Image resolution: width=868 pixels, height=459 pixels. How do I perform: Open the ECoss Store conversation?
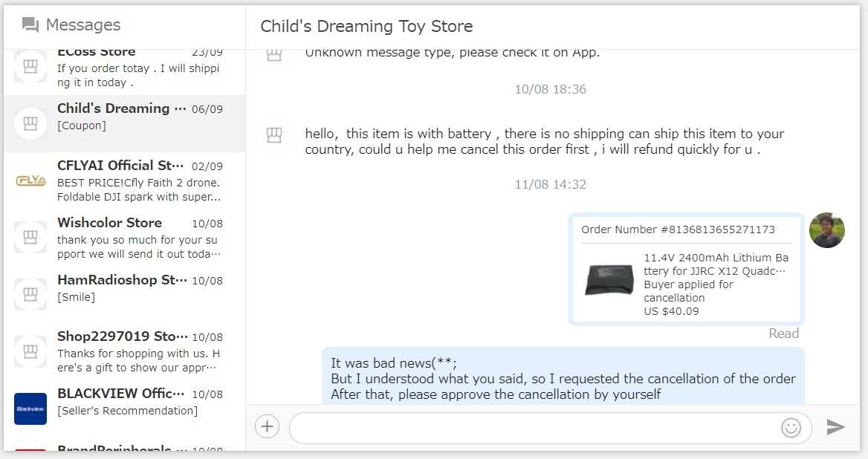[138, 68]
